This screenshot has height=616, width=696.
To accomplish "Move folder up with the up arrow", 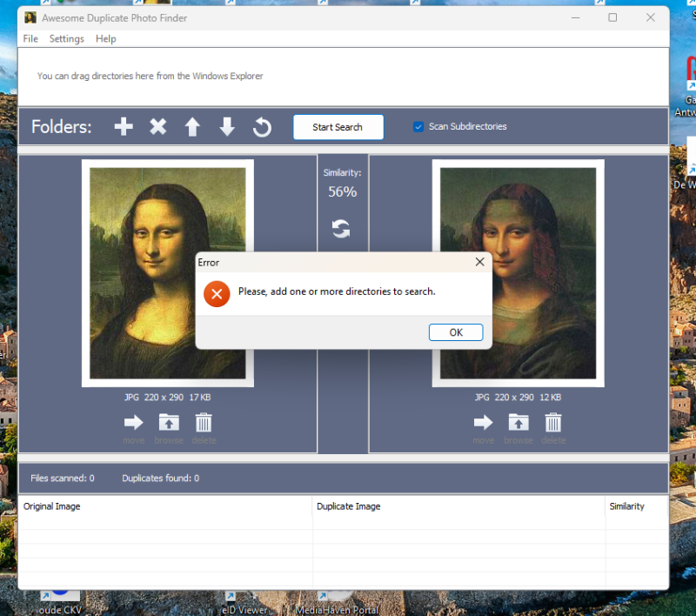I will (x=192, y=127).
